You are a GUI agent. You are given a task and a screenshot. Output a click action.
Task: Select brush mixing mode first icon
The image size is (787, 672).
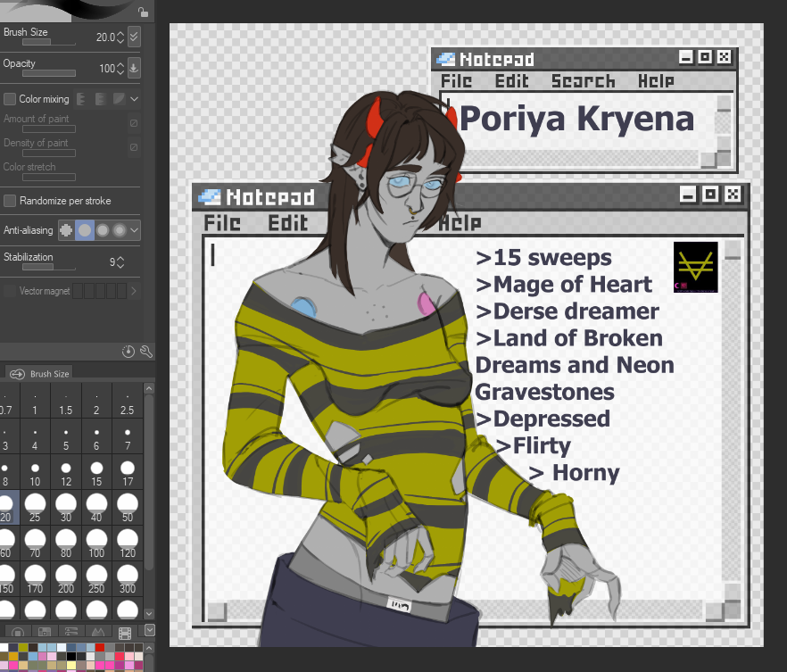[x=81, y=99]
